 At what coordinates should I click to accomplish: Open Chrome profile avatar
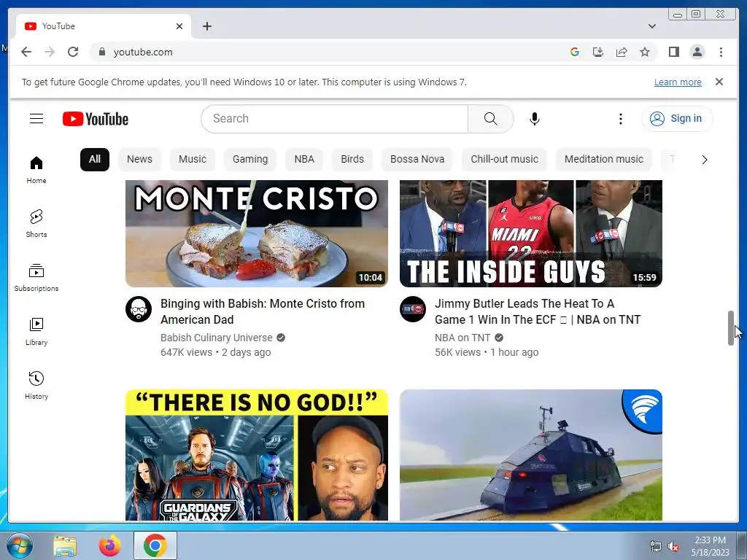(x=697, y=52)
